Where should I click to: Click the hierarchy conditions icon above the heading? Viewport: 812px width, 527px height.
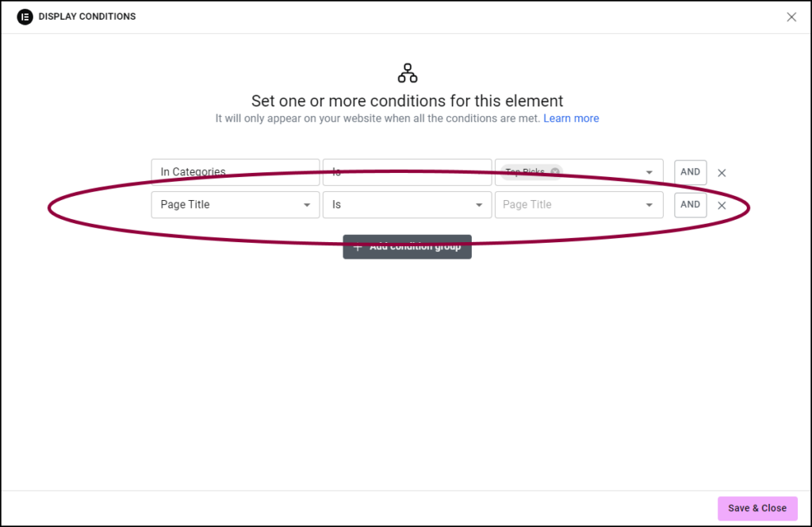406,72
